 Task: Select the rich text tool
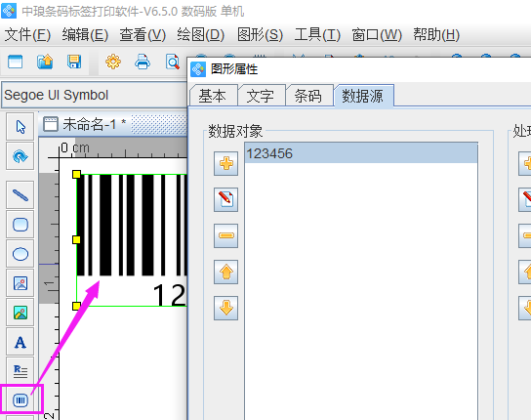[20, 371]
